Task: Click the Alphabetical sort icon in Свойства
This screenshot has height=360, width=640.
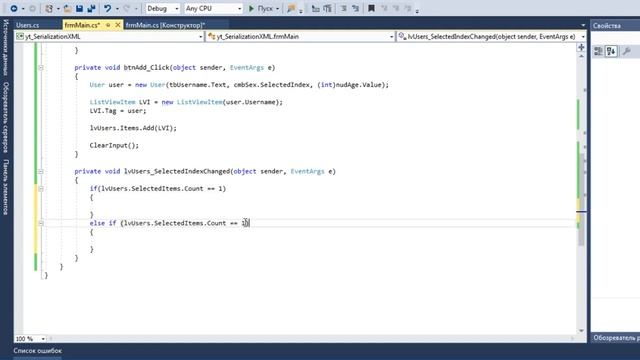Action: pyautogui.click(x=611, y=51)
